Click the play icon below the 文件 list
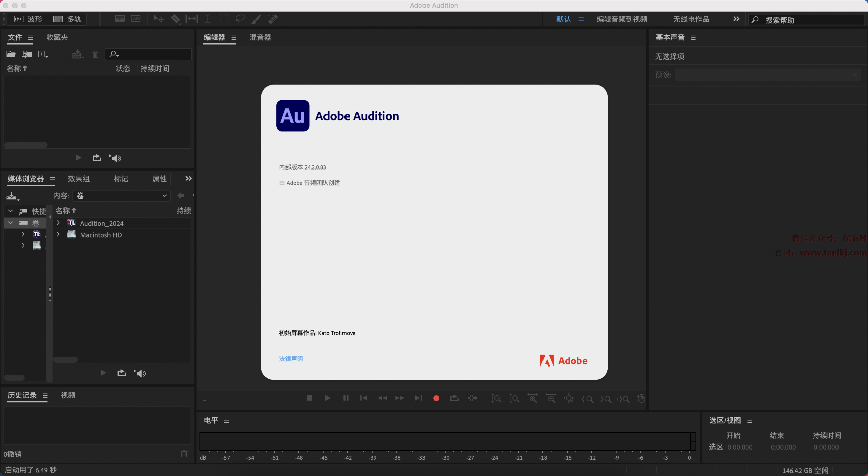The image size is (868, 476). 78,158
